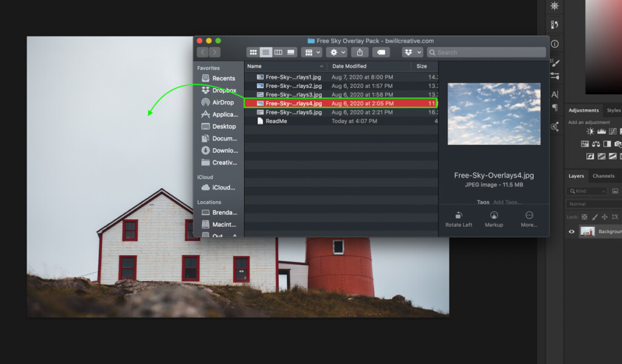Open the Finder action gear dropdown
Screen dimensions: 622x364
(337, 53)
